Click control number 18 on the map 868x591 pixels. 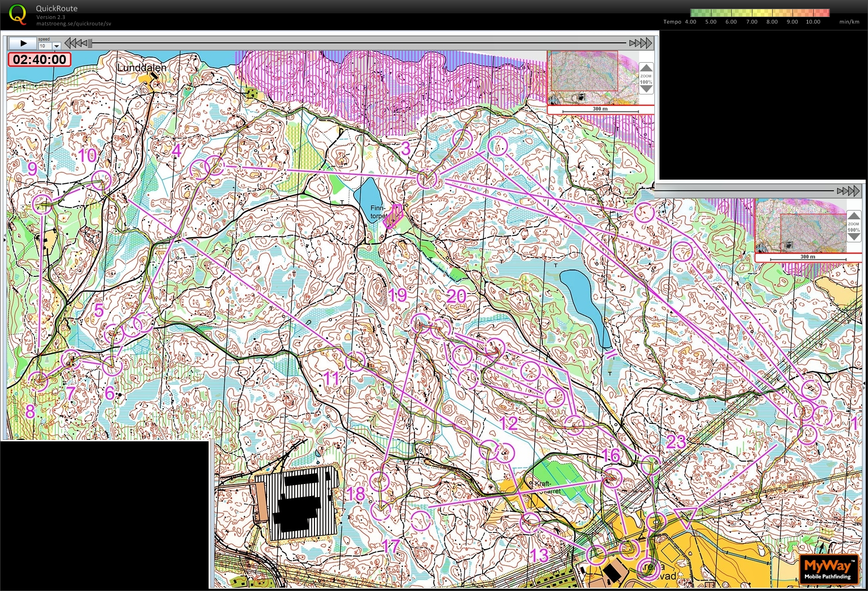[355, 494]
